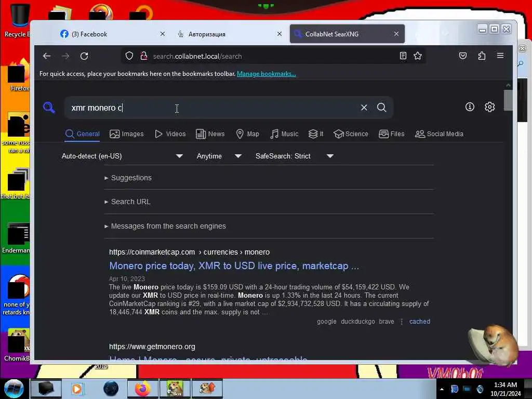Expand the Suggestions section

pyautogui.click(x=128, y=178)
